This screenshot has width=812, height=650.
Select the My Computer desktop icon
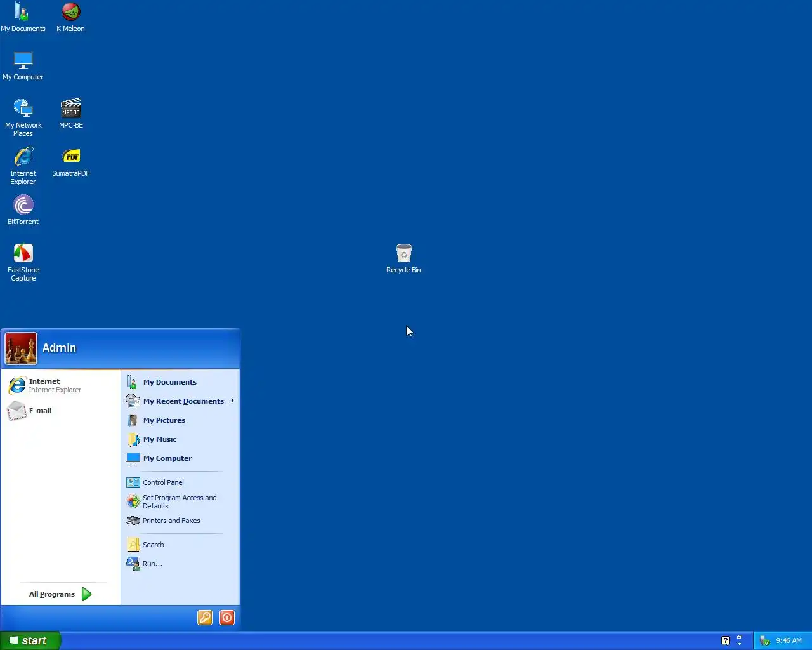[x=23, y=65]
